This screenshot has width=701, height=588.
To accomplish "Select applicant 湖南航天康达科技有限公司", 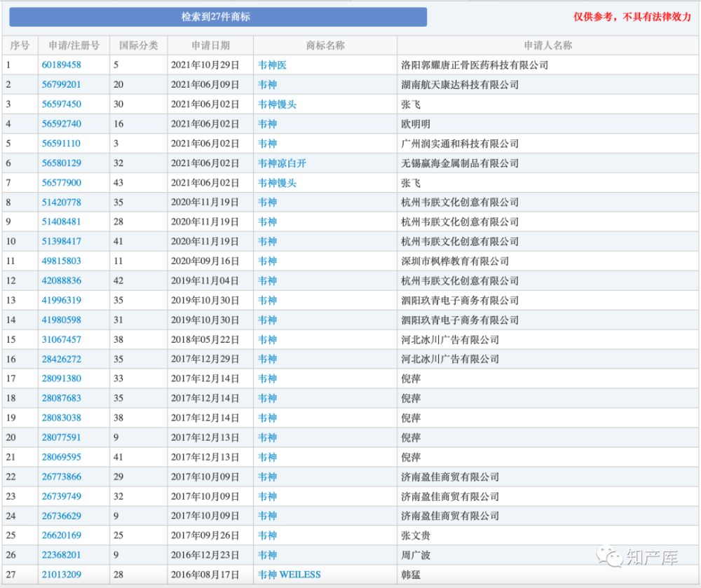I will click(x=460, y=84).
